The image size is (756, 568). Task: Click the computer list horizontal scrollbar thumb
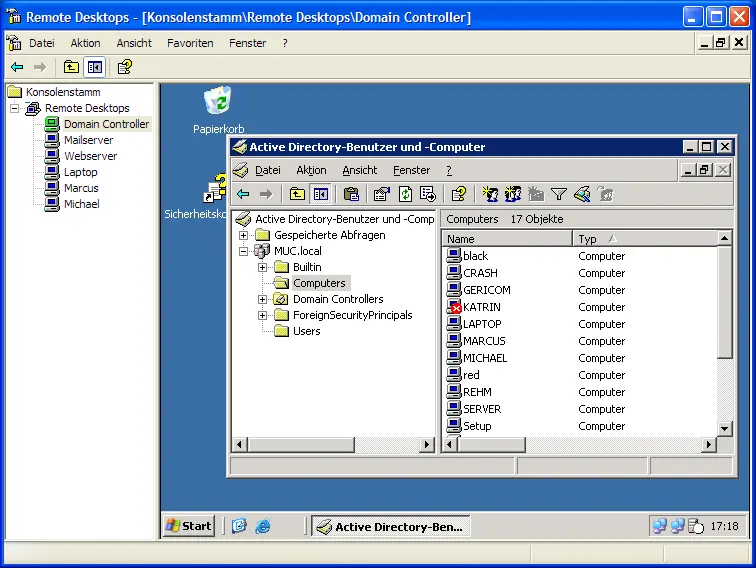click(491, 444)
